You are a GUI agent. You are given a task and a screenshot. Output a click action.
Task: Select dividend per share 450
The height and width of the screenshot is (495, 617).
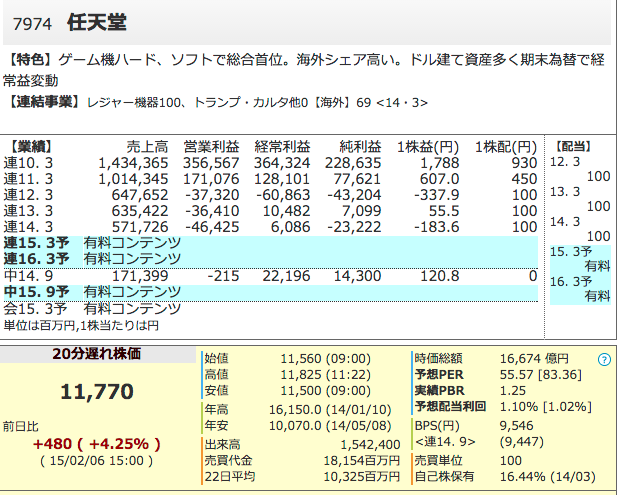(x=525, y=179)
